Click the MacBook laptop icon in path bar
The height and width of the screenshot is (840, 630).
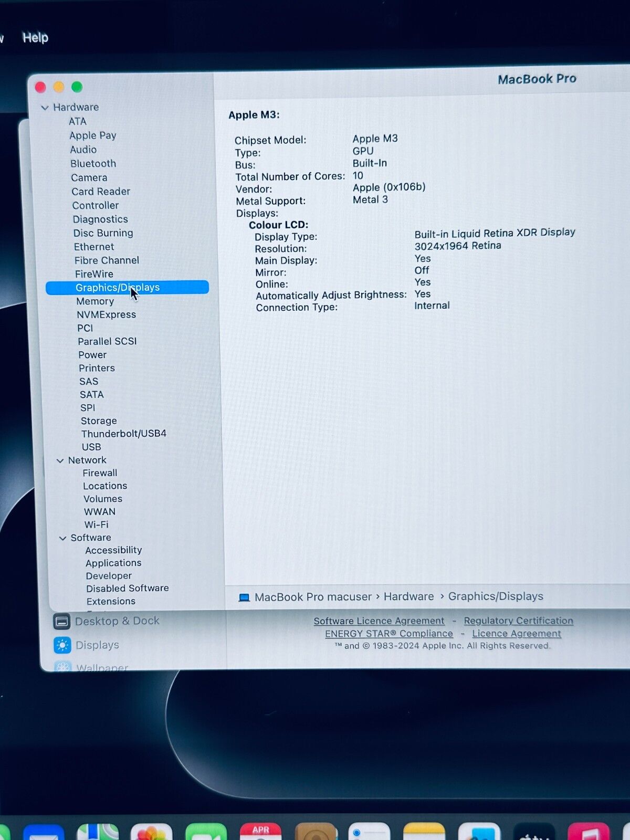244,598
